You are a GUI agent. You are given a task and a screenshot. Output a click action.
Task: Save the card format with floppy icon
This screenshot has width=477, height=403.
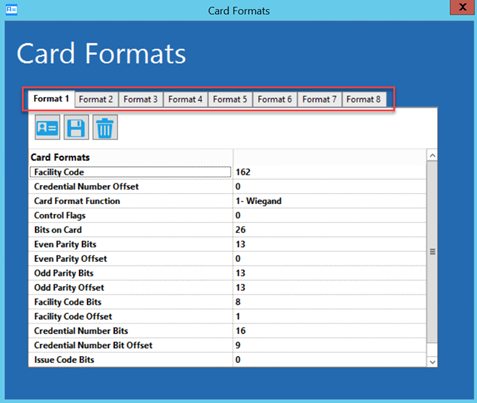76,127
